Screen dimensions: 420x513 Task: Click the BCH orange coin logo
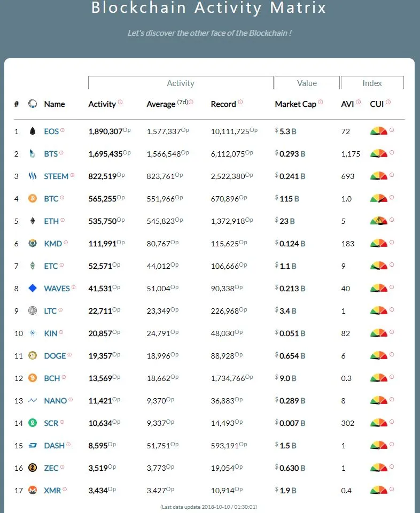33,378
